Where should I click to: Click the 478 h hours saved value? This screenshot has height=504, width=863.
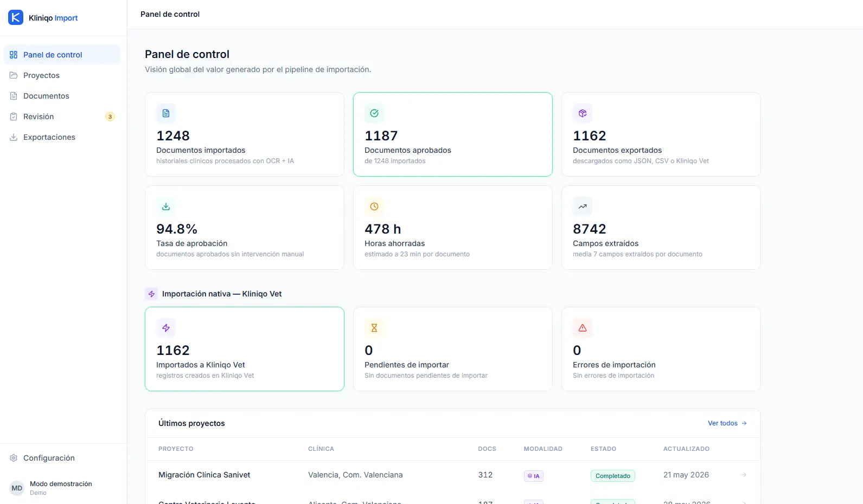coord(383,229)
